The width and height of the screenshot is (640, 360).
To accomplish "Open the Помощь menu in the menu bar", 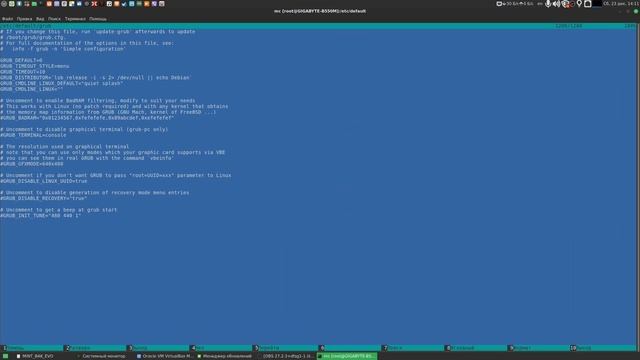I will click(x=98, y=19).
